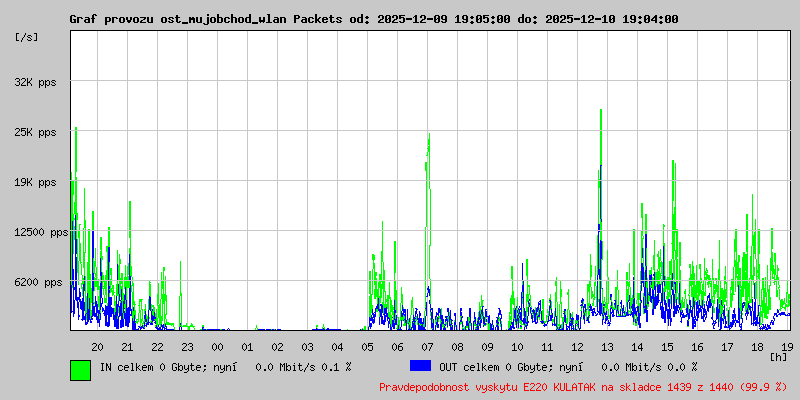Screen dimensions: 800x400
Task: Click the '19K pps' y-axis label
Action: tap(35, 182)
